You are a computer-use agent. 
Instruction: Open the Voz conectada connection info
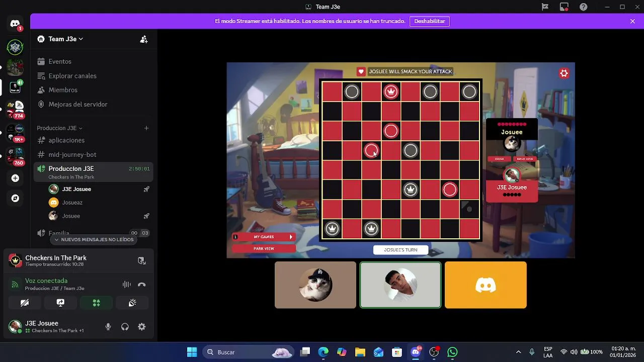click(46, 281)
